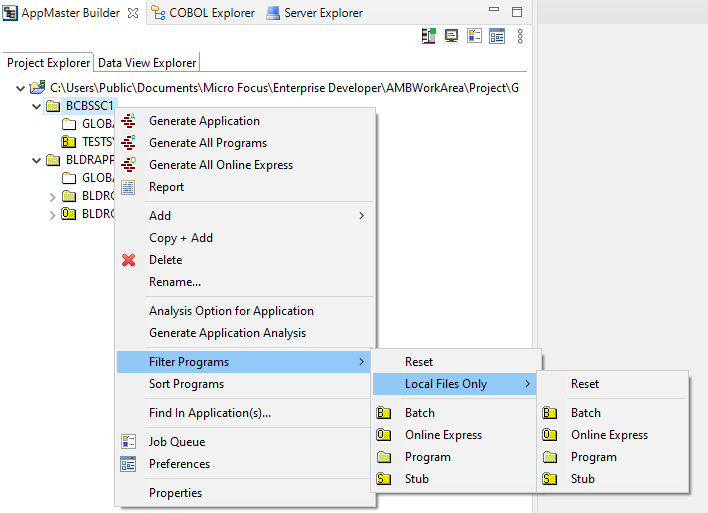Screen dimensions: 708x513
Task: Select the AppMaster Builder tab
Action: point(70,13)
